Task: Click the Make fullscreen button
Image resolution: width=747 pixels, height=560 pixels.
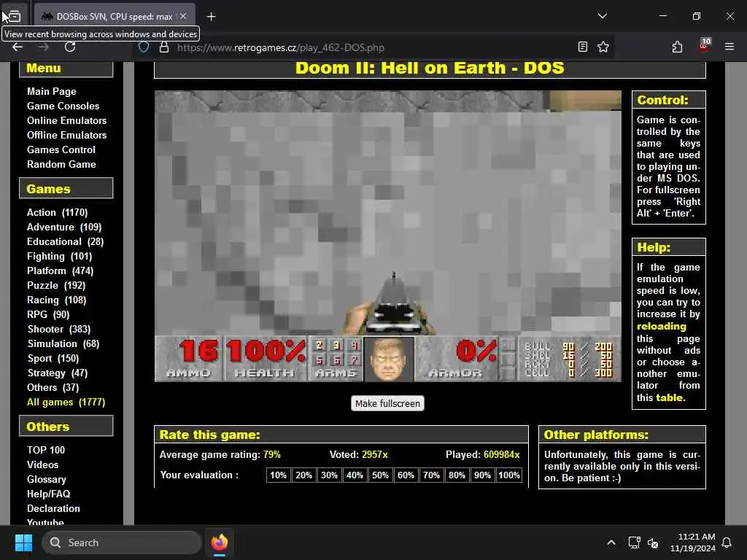Action: pyautogui.click(x=387, y=403)
